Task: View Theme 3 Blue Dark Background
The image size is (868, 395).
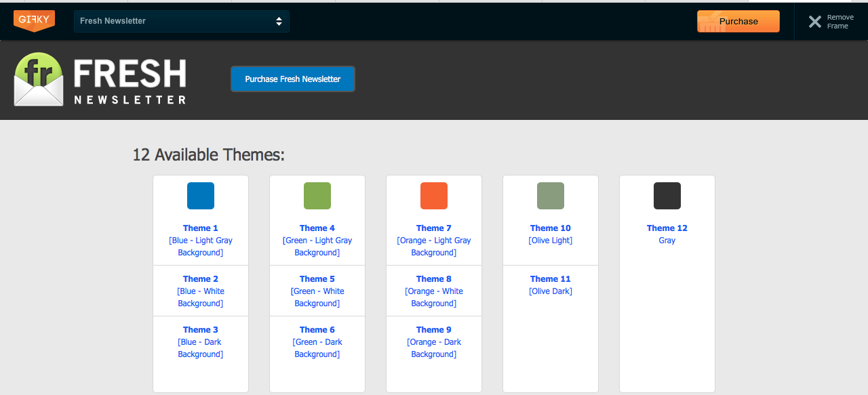Action: [201, 341]
